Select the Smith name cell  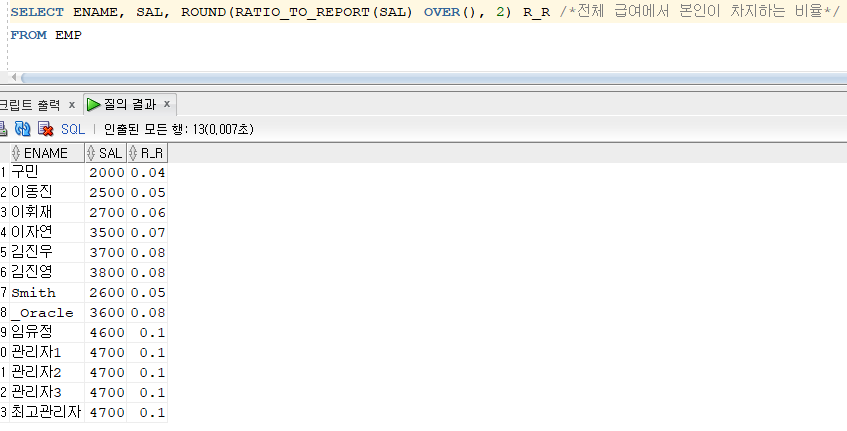pyautogui.click(x=47, y=292)
